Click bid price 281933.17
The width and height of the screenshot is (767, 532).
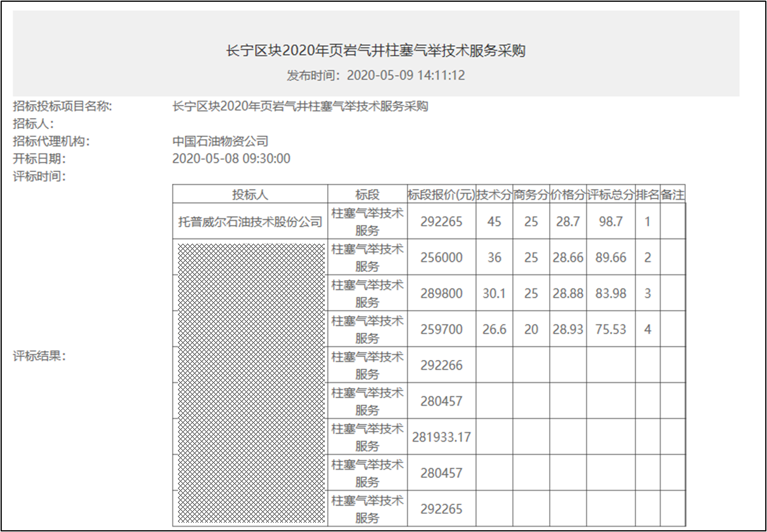[x=442, y=436]
